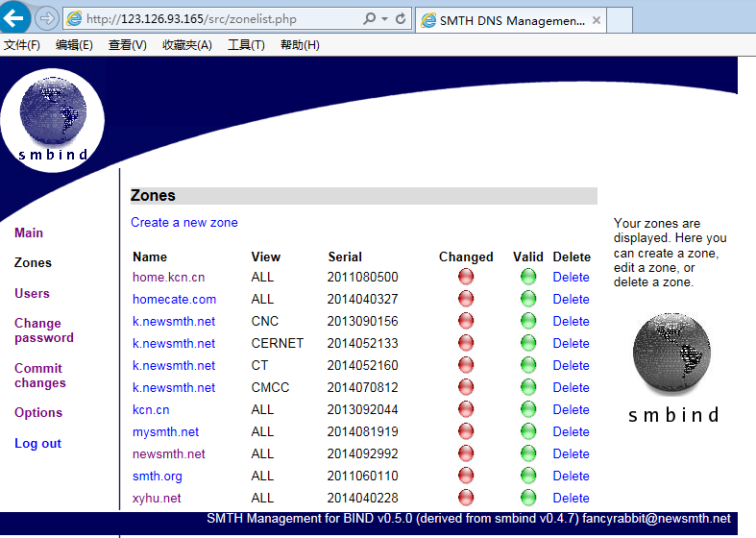The height and width of the screenshot is (538, 756).
Task: Click red Changed indicator for home.kcn.cn
Action: (466, 277)
